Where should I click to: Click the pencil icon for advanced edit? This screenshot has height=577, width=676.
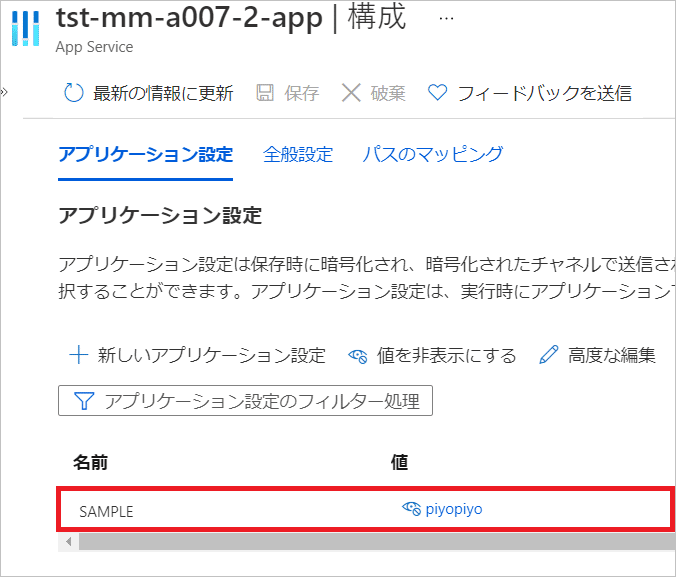549,355
